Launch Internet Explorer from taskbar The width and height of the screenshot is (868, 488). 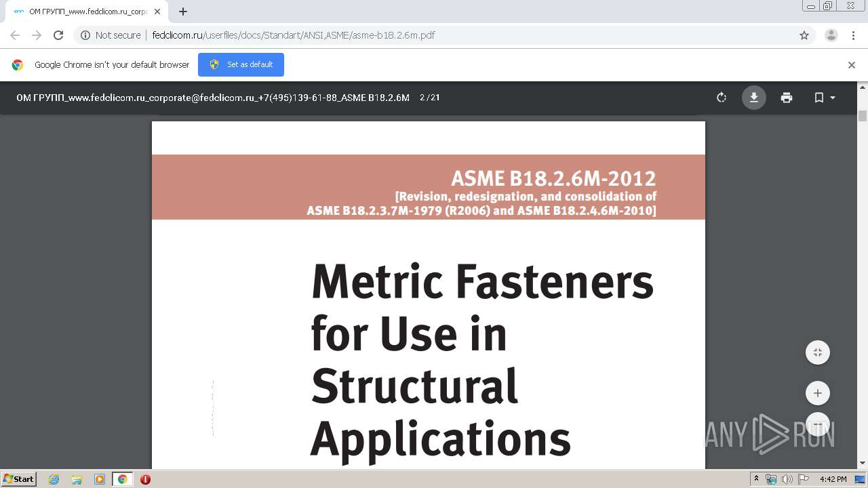(x=54, y=479)
